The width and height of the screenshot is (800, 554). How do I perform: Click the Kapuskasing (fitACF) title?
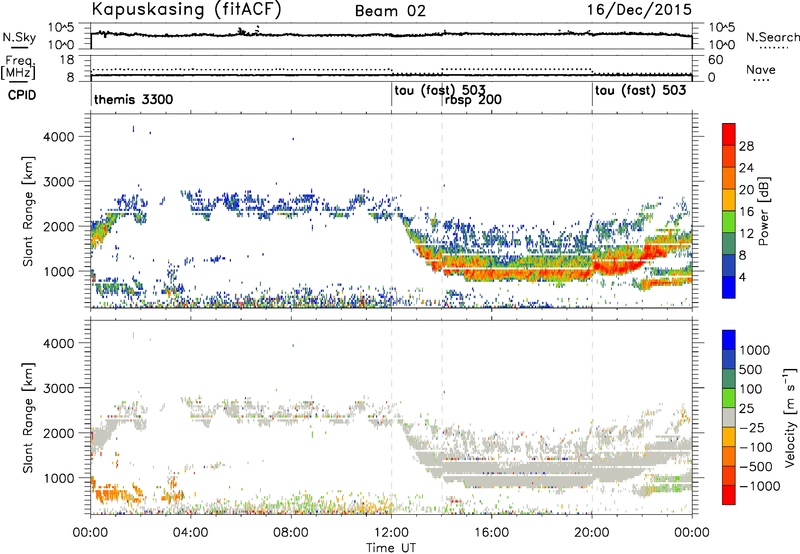tap(186, 10)
